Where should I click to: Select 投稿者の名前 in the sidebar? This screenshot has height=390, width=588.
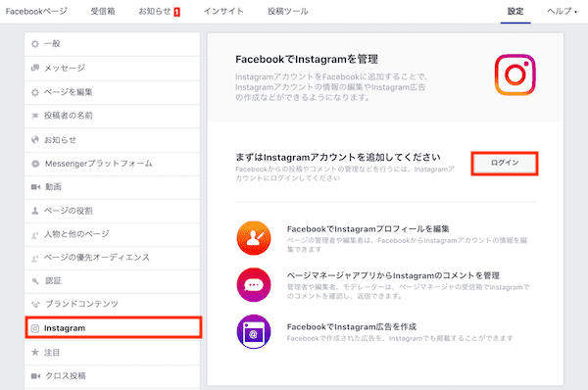click(112, 116)
